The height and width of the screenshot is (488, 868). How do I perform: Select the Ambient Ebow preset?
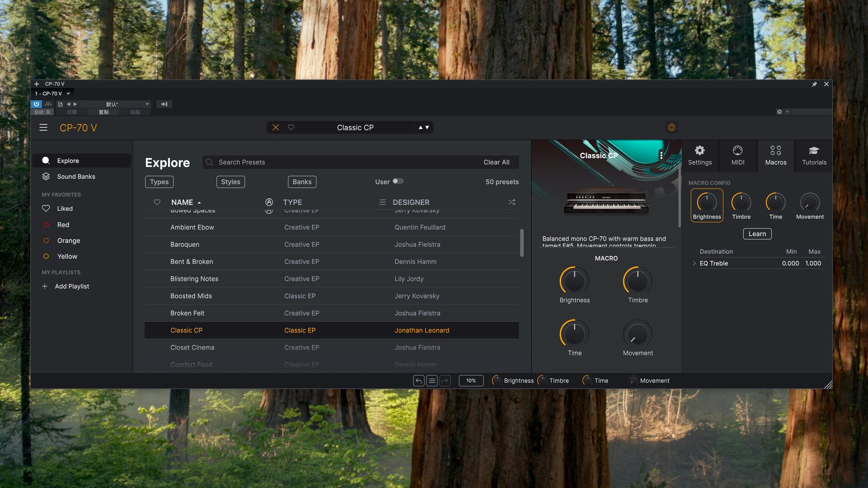[x=332, y=227]
